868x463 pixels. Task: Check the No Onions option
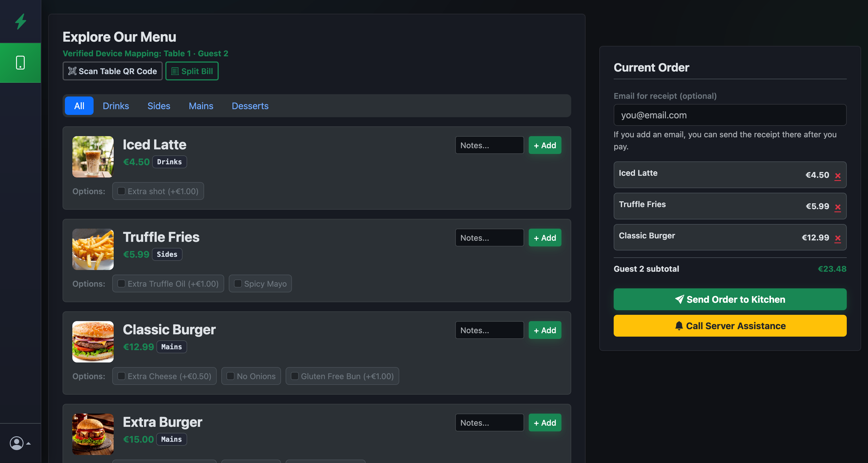pyautogui.click(x=230, y=376)
